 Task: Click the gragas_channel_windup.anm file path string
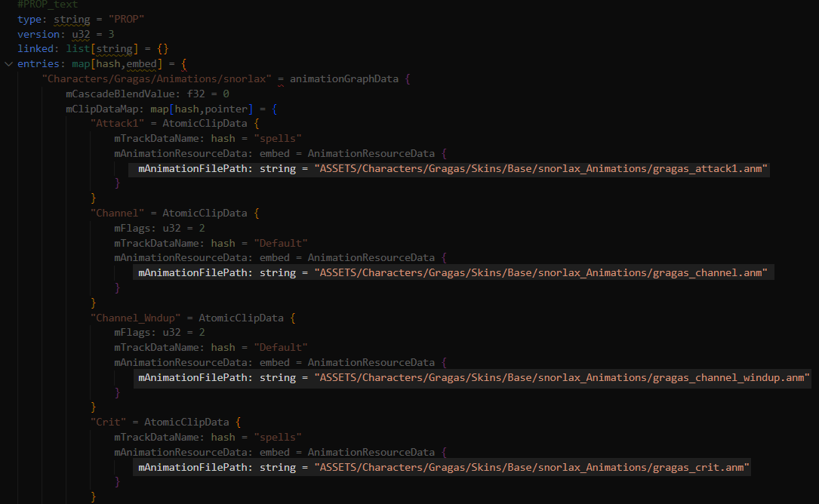pyautogui.click(x=562, y=378)
